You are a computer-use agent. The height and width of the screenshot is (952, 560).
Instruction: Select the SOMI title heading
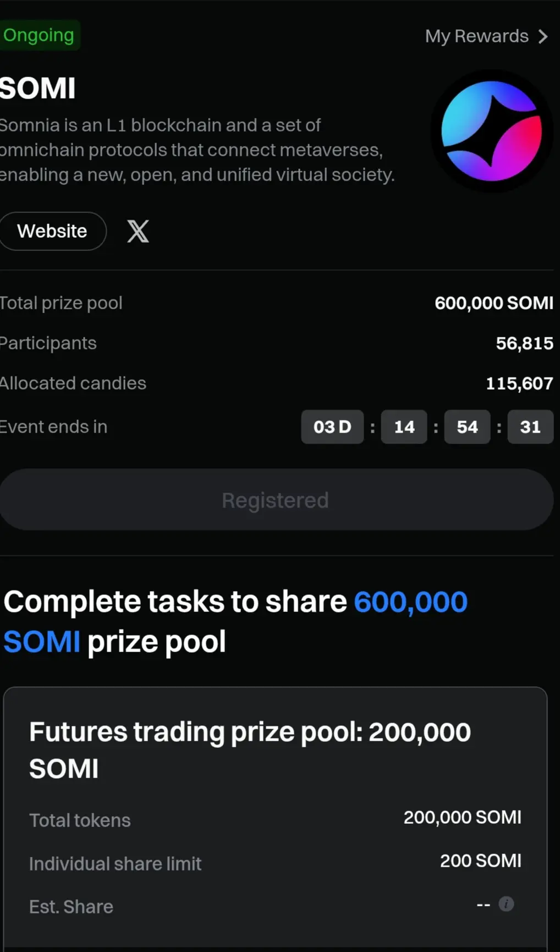[37, 88]
